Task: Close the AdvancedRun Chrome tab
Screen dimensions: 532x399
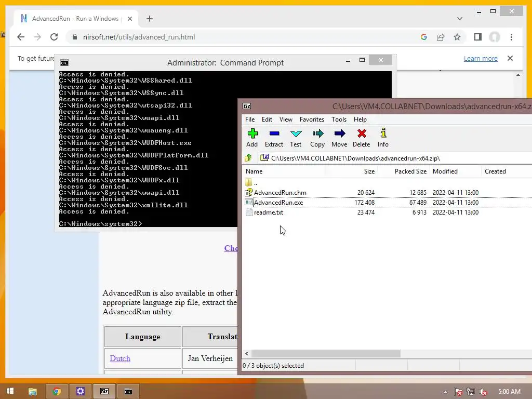Action: (129, 19)
